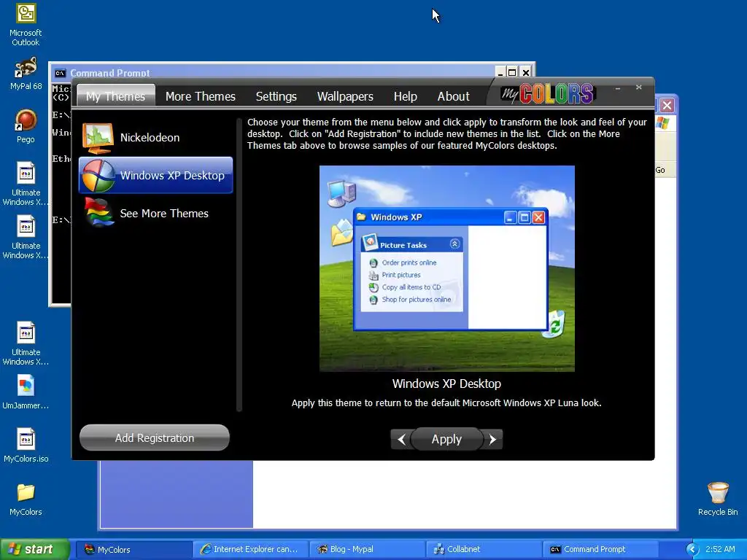Click the Add Registration button
The image size is (747, 560).
155,437
